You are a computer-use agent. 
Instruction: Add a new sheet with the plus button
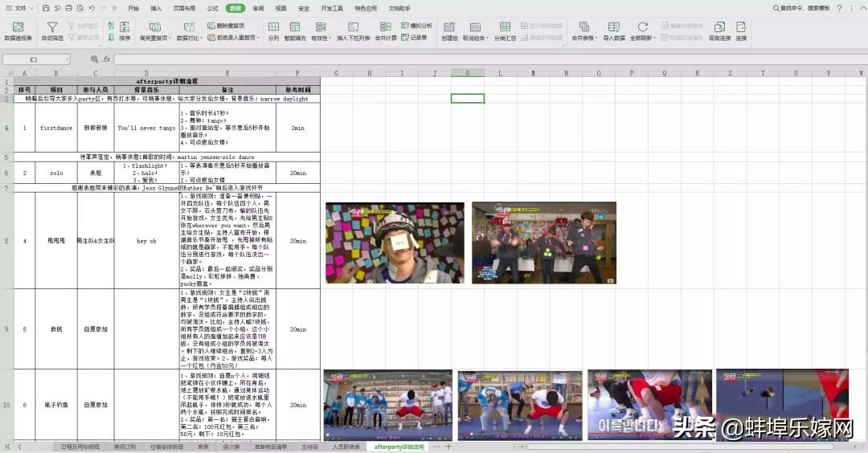click(448, 447)
